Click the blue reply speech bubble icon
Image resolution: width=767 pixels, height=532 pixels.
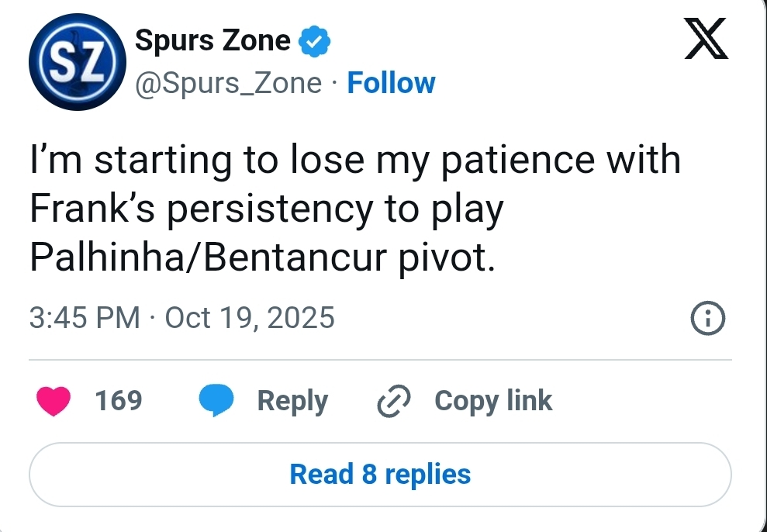[216, 401]
